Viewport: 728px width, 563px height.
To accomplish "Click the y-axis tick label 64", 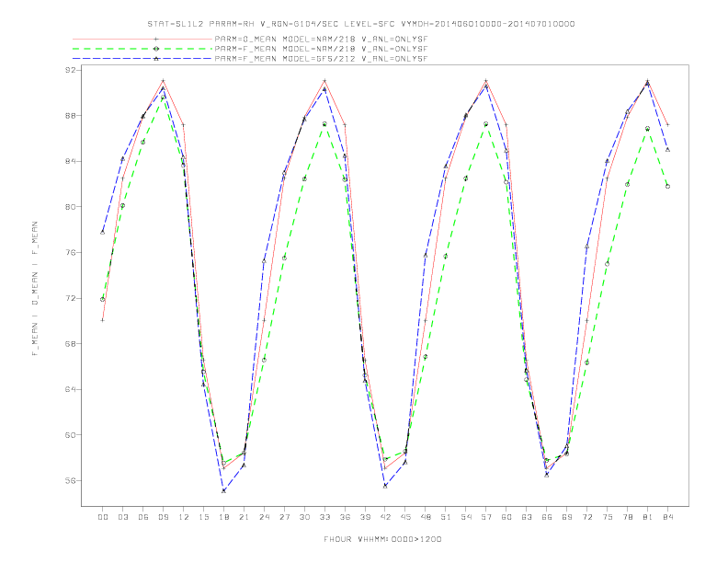I will coord(71,389).
